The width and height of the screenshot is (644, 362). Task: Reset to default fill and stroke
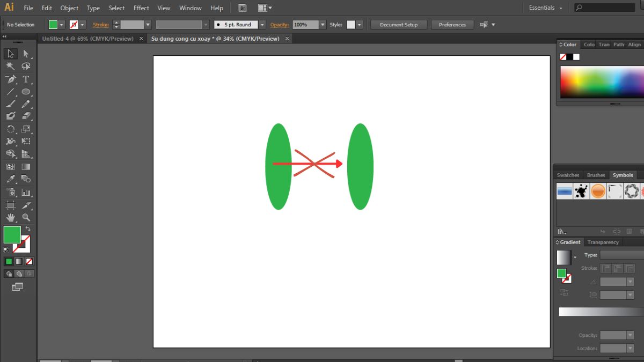click(x=6, y=250)
